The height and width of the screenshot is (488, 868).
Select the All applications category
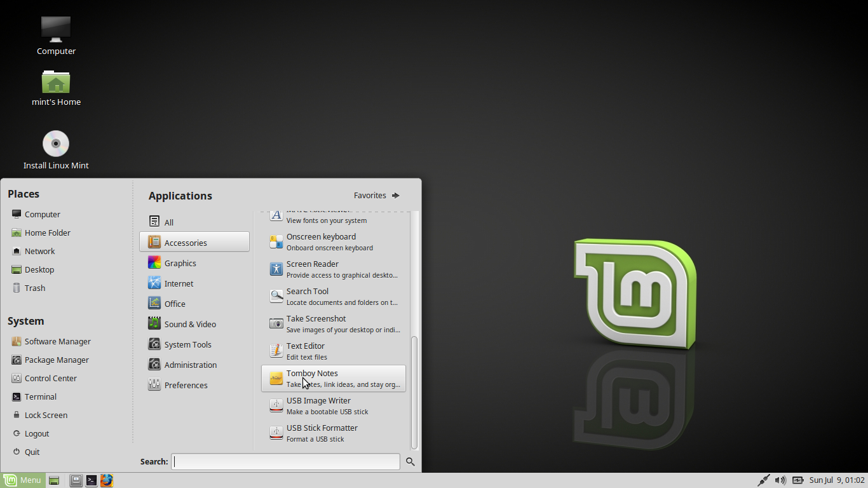[x=194, y=222]
